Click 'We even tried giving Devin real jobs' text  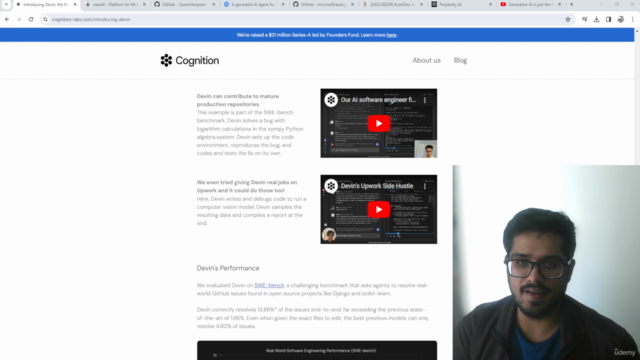pos(247,186)
